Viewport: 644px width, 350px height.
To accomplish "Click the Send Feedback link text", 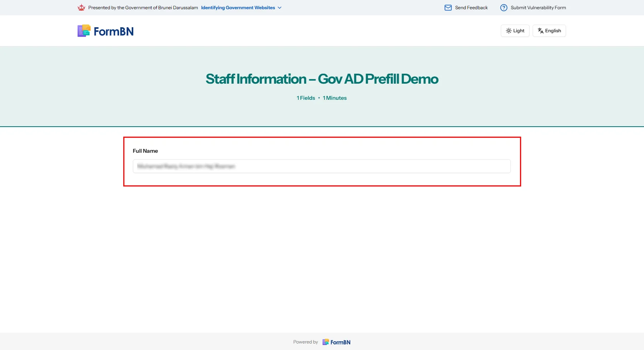I will (471, 8).
